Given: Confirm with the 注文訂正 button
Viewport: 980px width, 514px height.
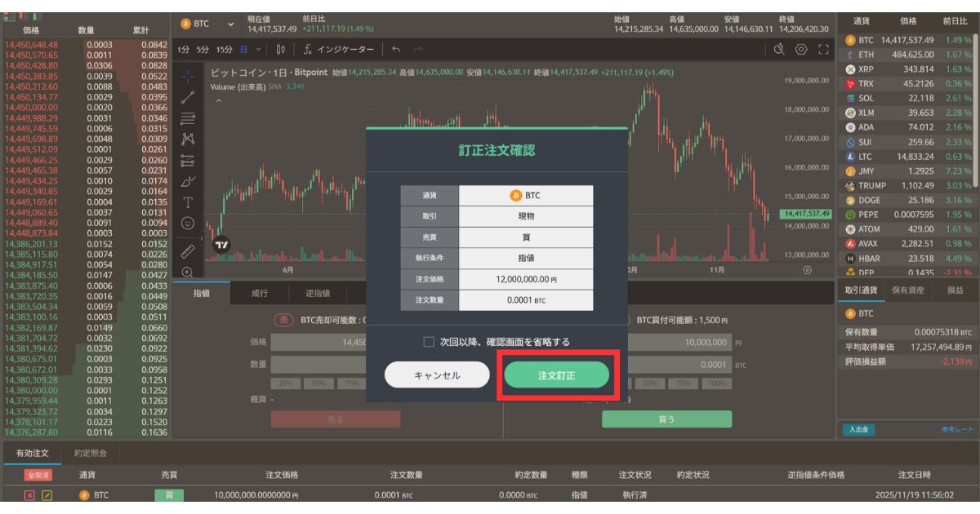Looking at the screenshot, I should coord(556,375).
